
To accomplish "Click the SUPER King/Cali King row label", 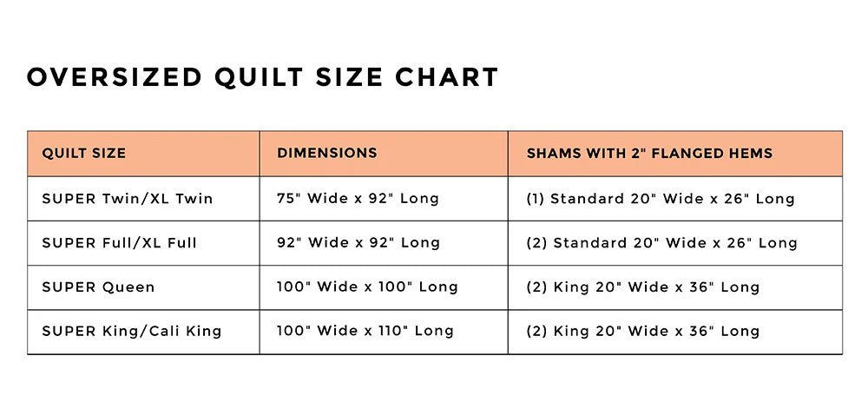I will point(132,331).
